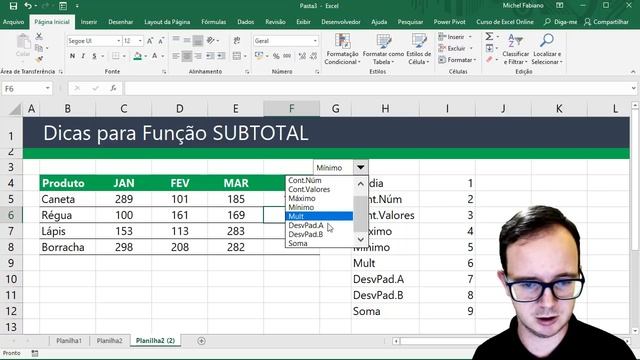
Task: Click the decrease decimal places icon
Action: tap(313, 56)
